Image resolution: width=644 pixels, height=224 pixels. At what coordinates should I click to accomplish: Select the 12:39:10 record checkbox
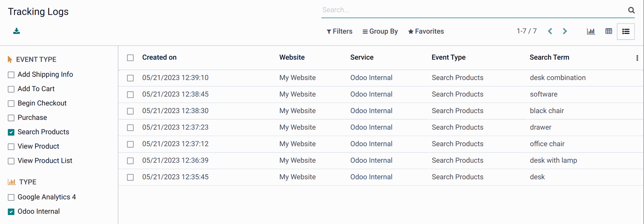click(x=130, y=78)
